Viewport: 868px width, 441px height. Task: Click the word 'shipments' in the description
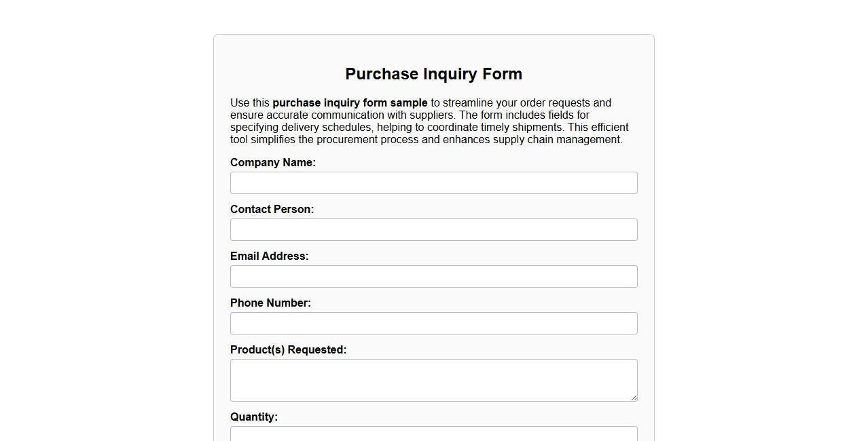click(x=535, y=127)
